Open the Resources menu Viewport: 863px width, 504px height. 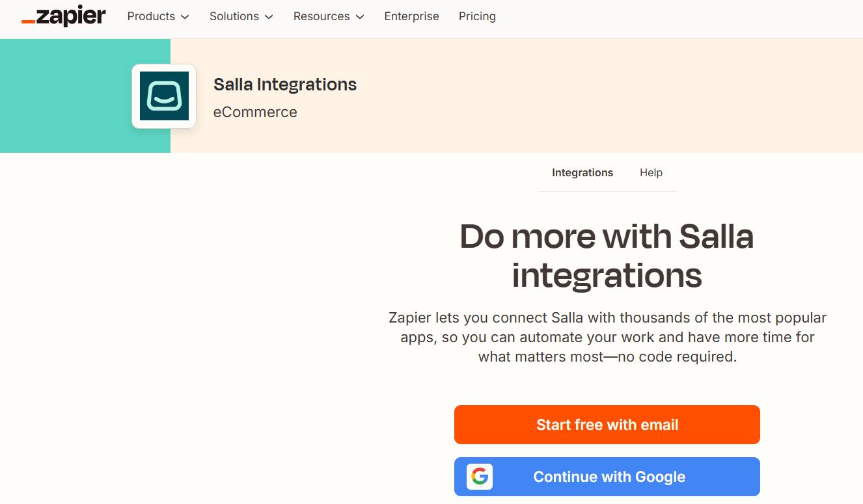(x=329, y=16)
